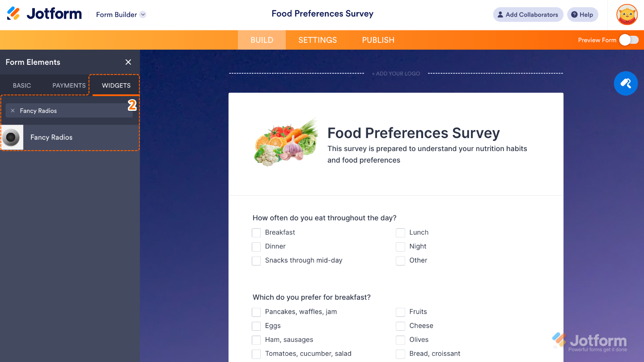This screenshot has width=644, height=362.
Task: Select the Fancy Radios widget icon
Action: click(12, 137)
